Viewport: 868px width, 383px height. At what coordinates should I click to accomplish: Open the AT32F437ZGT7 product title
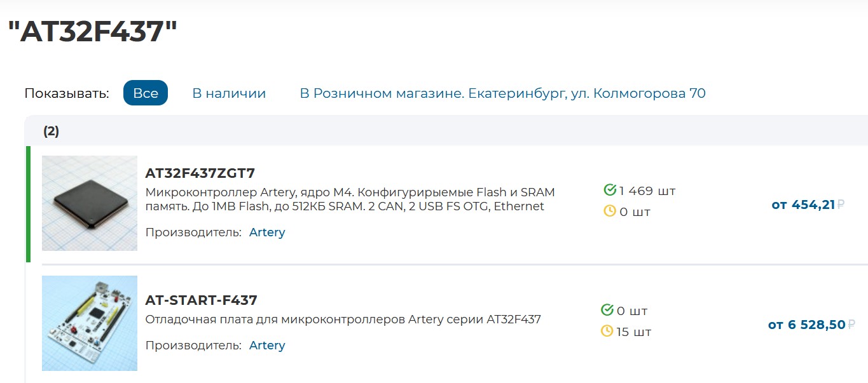point(200,173)
